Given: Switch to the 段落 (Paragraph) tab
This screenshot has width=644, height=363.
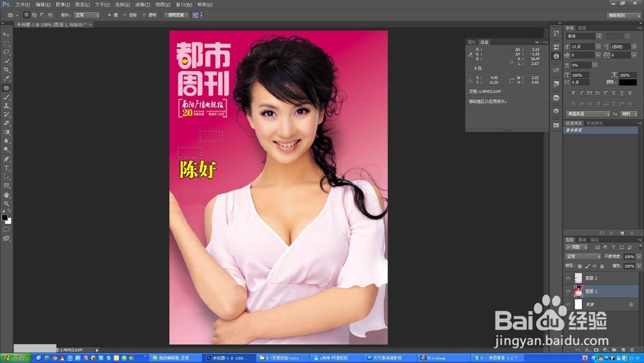Looking at the screenshot, I should [582, 28].
